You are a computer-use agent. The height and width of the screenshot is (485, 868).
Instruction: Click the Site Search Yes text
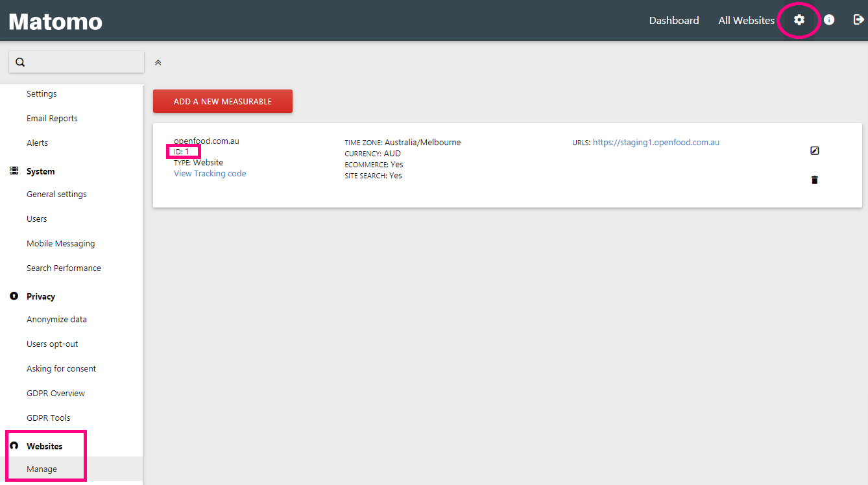[x=373, y=175]
